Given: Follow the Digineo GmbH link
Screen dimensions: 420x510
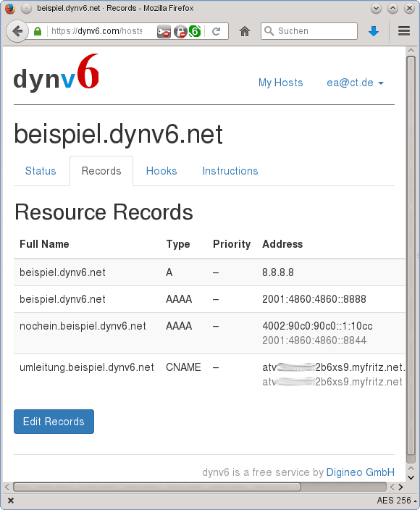Looking at the screenshot, I should click(360, 472).
